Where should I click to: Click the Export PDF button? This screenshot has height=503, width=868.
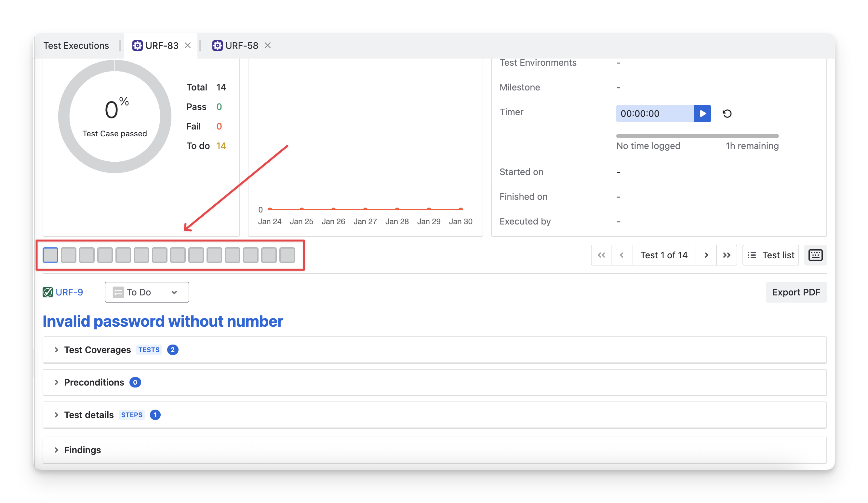[796, 292]
